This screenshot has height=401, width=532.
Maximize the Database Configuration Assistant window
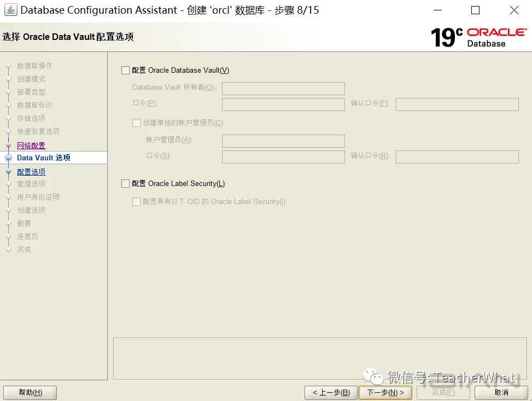[475, 10]
